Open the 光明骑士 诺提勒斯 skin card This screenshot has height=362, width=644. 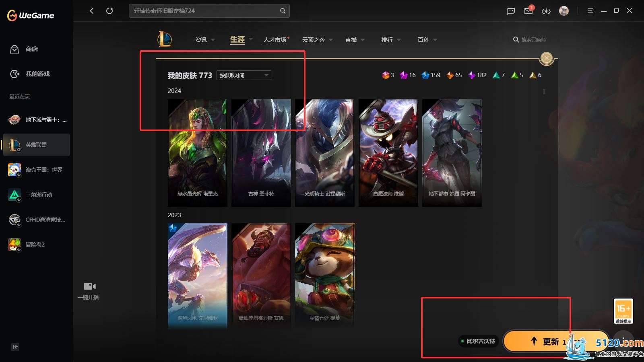tap(325, 153)
